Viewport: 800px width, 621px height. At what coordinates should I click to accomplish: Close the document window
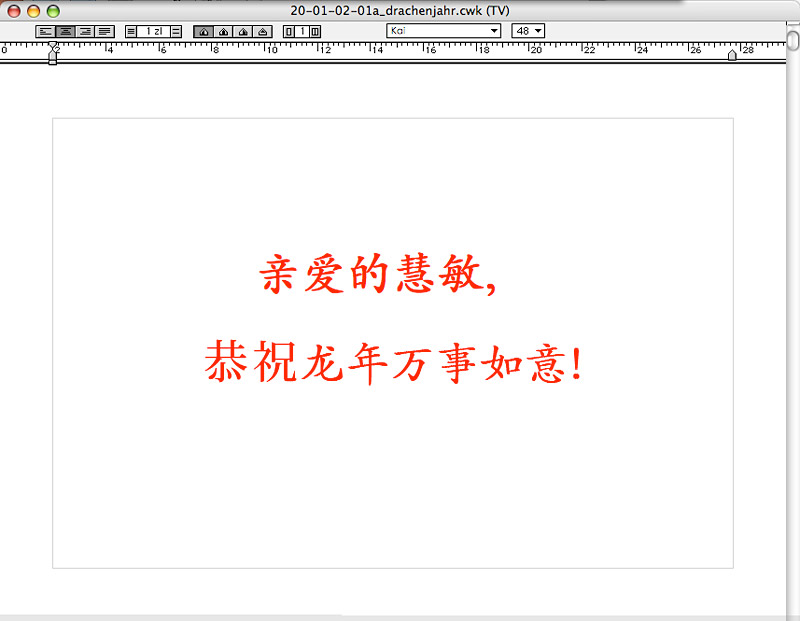coord(14,11)
